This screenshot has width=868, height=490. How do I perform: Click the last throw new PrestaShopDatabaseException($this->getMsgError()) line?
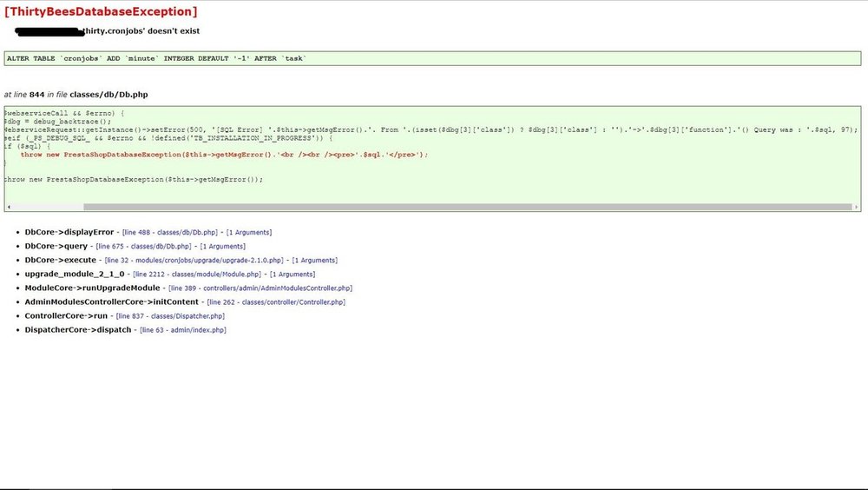[134, 180]
